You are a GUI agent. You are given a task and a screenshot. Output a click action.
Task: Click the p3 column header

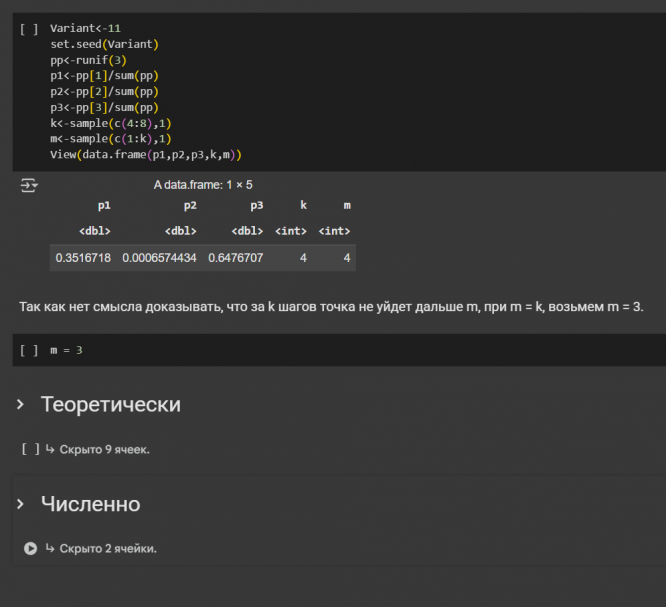tap(257, 205)
